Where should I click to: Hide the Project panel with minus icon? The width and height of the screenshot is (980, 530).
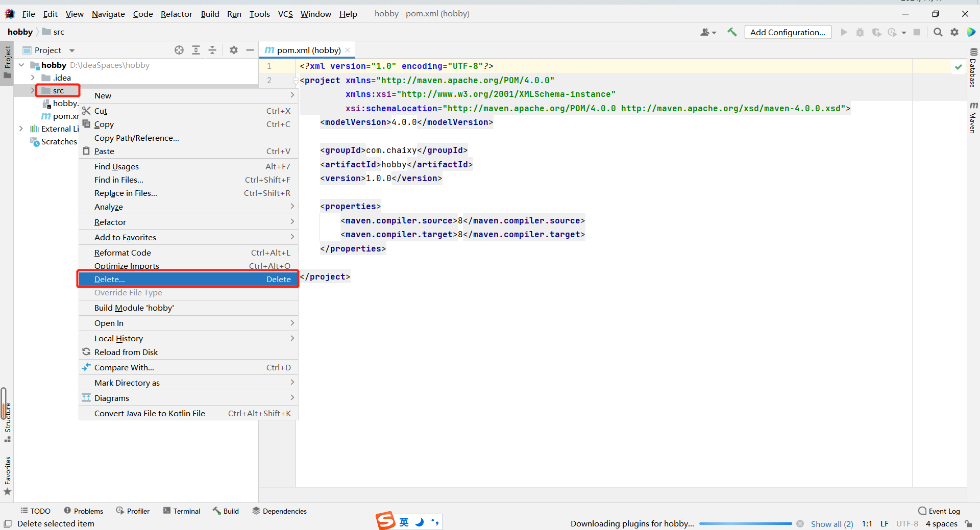click(250, 50)
